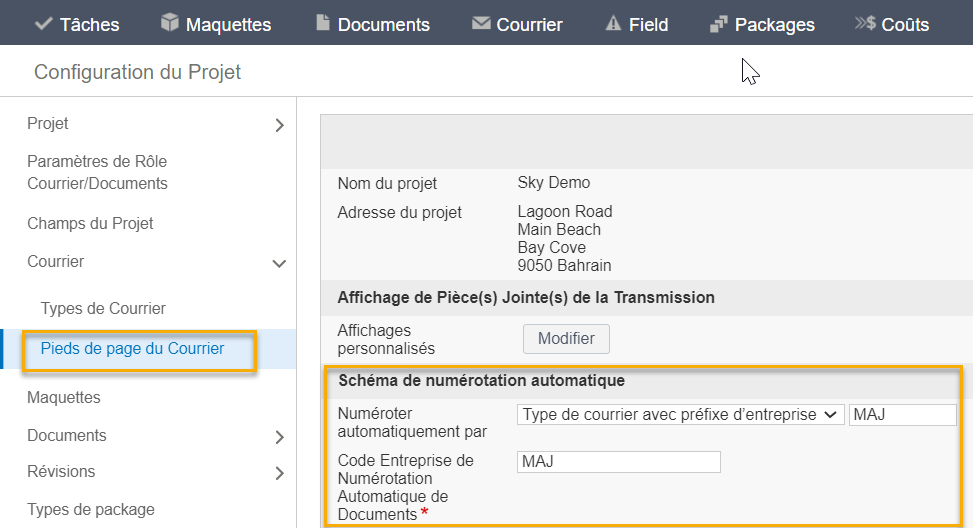Select Types de Courrier in sidebar
The width and height of the screenshot is (973, 528).
(103, 308)
